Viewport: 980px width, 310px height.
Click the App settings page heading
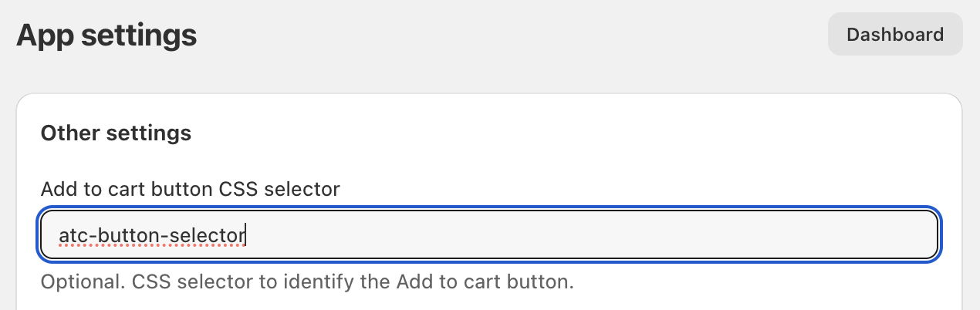click(x=106, y=35)
